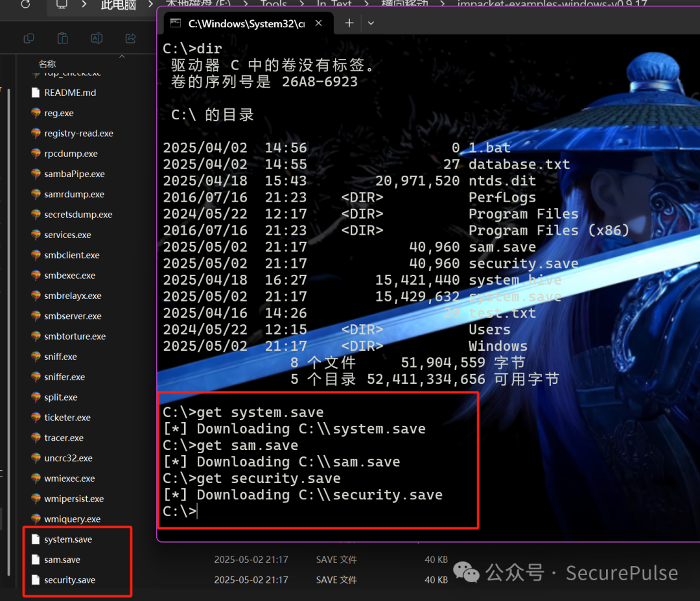Select the smbrelayx.exe file icon
This screenshot has height=601, width=700.
pyautogui.click(x=36, y=296)
